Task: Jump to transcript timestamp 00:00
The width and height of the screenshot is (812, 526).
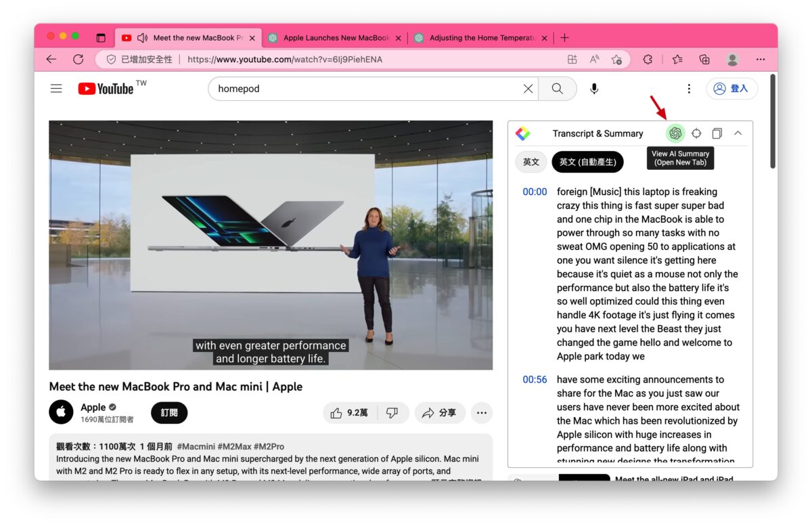Action: (535, 192)
